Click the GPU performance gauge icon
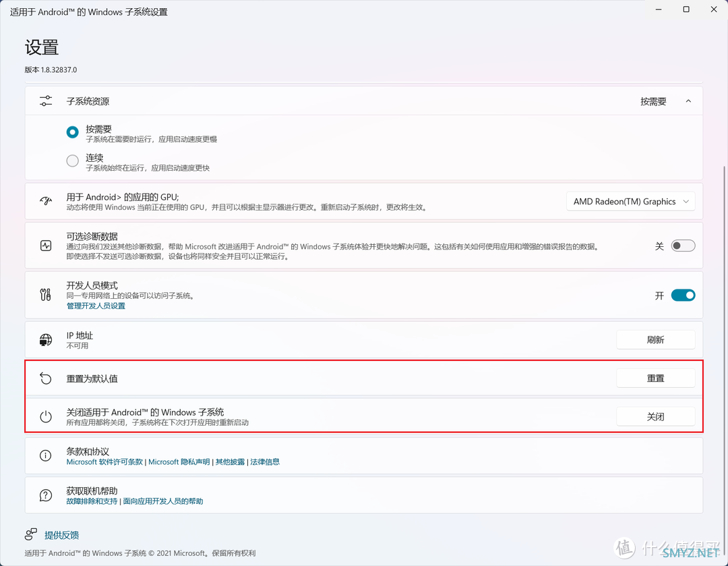This screenshot has height=566, width=728. (46, 201)
